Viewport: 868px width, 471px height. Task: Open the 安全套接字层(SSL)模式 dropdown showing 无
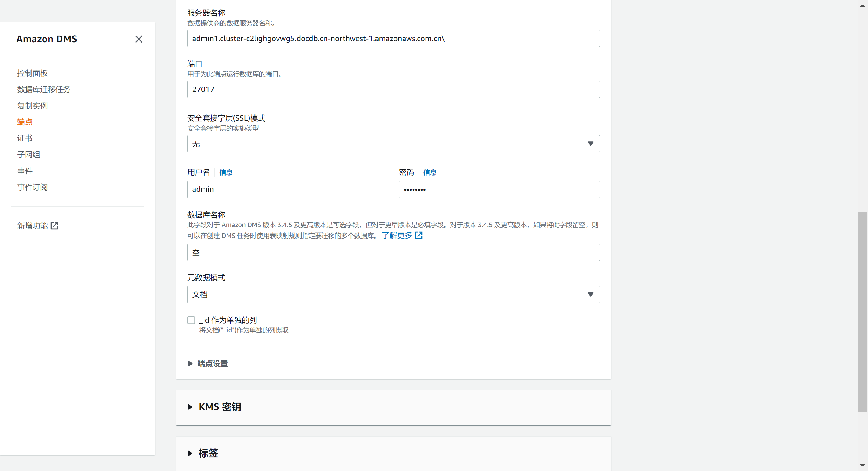(393, 144)
